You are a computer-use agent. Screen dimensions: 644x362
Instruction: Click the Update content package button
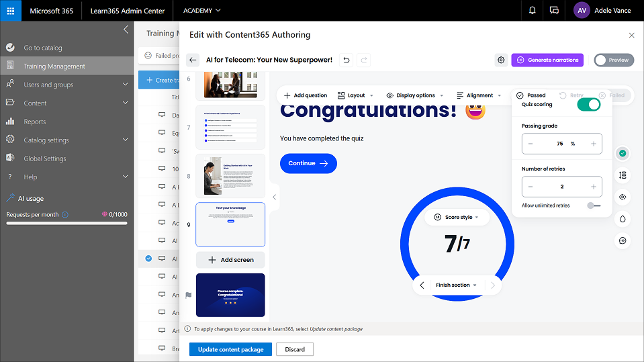coord(230,349)
